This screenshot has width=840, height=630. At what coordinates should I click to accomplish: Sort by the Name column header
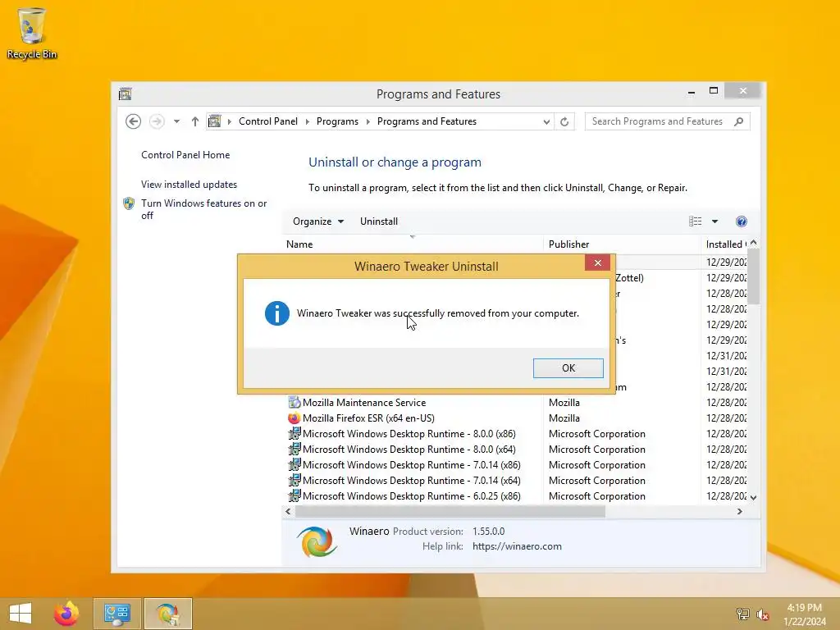tap(413, 244)
